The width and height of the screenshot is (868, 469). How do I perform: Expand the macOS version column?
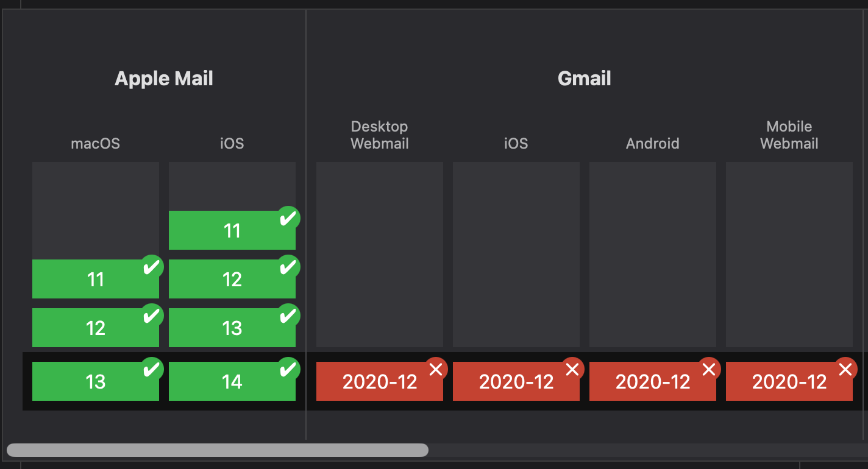(95, 143)
